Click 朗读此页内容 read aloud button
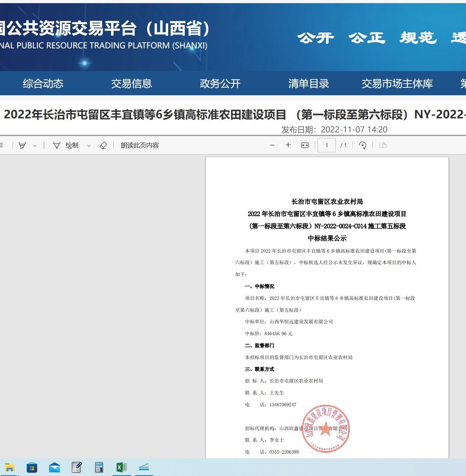 coord(140,145)
